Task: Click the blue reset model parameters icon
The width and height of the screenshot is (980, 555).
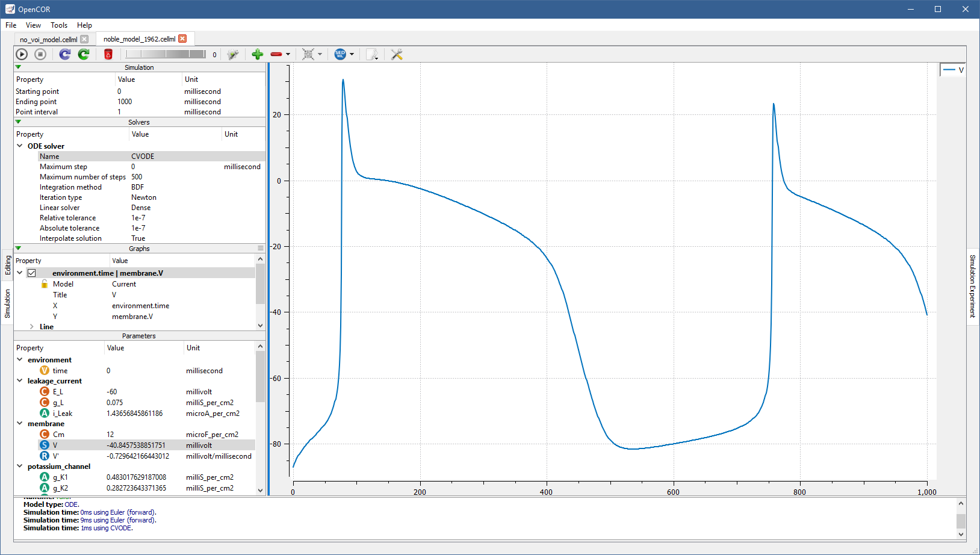Action: tap(65, 54)
